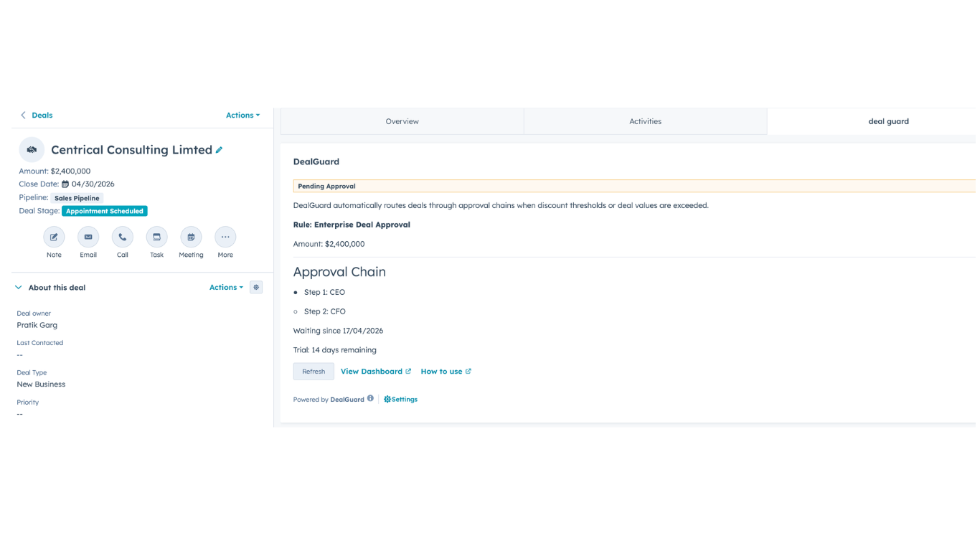
Task: Switch to the Overview tab
Action: [x=402, y=121]
